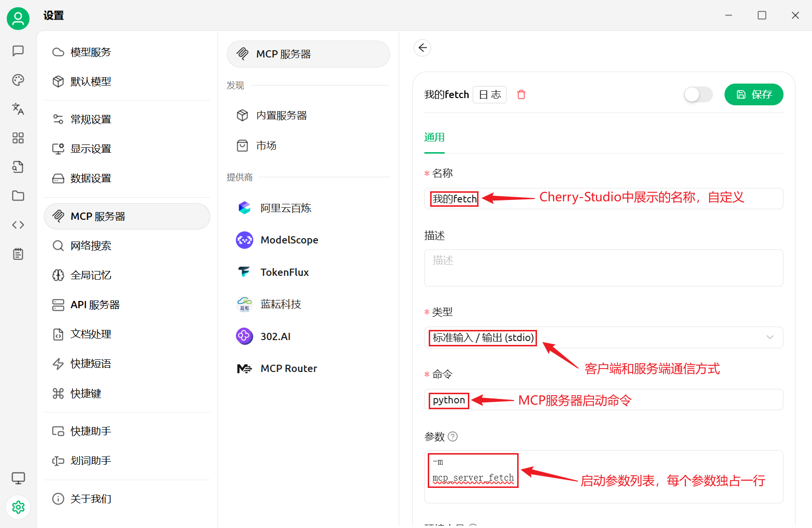
Task: Click the green 保存 button
Action: coord(754,95)
